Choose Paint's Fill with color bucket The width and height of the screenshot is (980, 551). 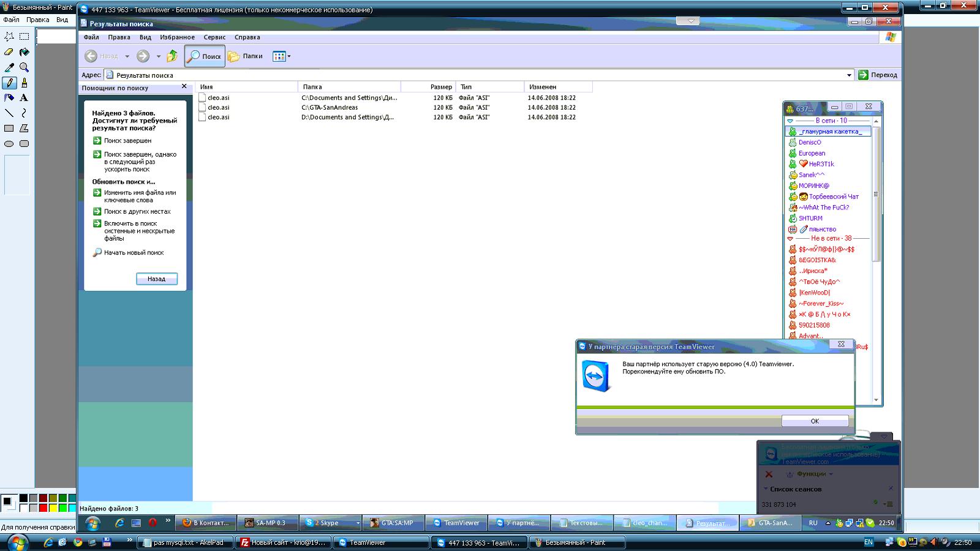click(x=24, y=52)
